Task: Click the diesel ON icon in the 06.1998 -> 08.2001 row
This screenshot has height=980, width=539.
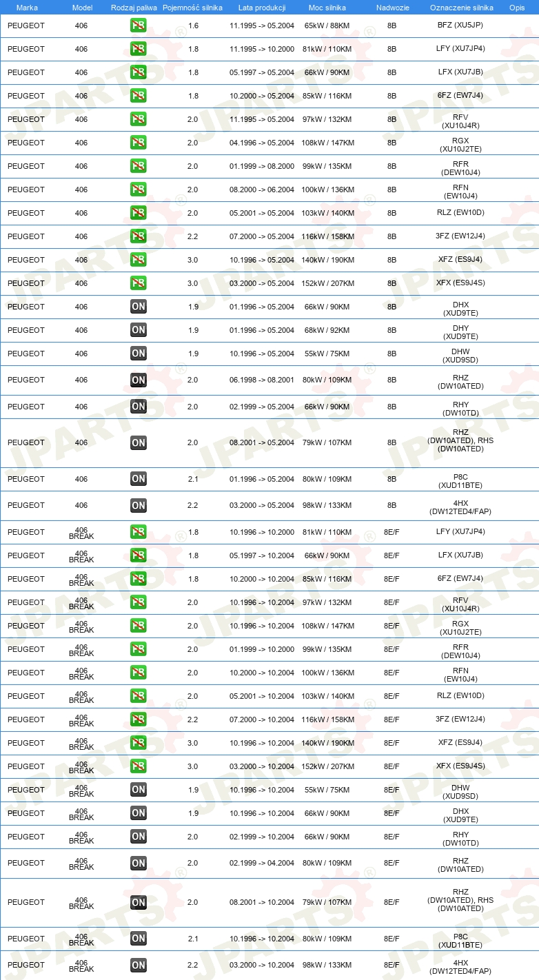Action: (x=139, y=380)
